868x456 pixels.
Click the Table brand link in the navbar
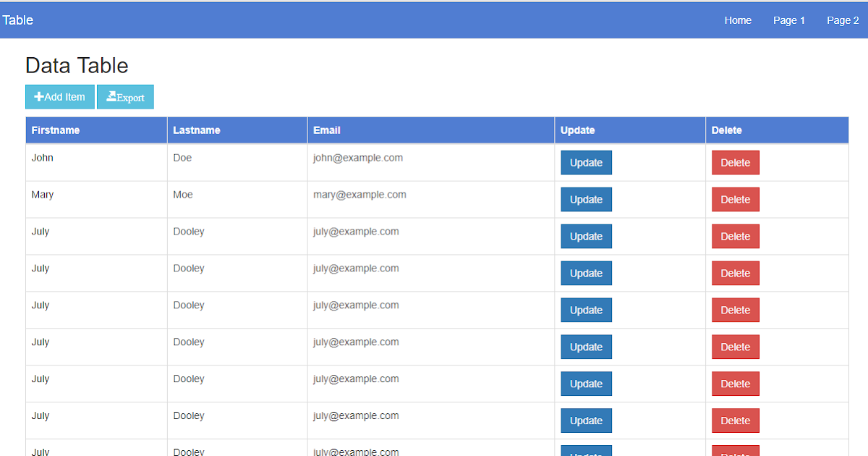click(x=18, y=20)
